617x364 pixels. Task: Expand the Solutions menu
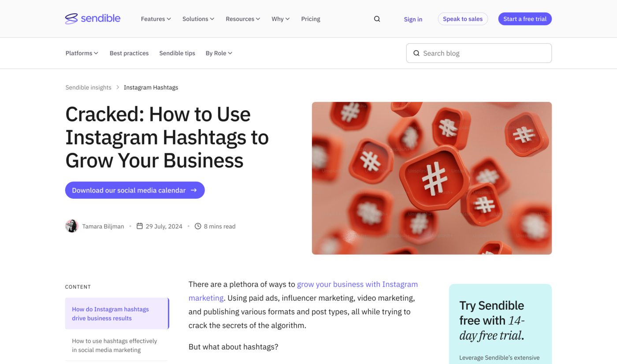[x=198, y=19]
